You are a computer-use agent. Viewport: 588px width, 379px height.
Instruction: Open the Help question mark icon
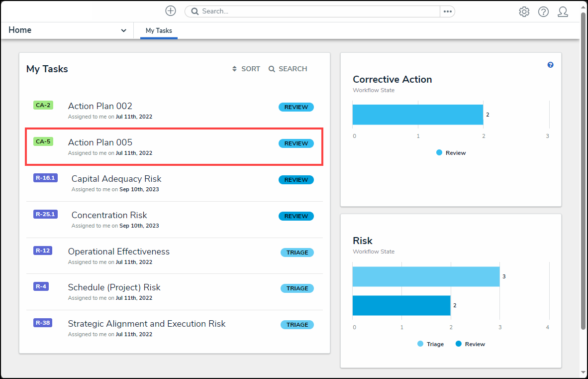coord(543,12)
